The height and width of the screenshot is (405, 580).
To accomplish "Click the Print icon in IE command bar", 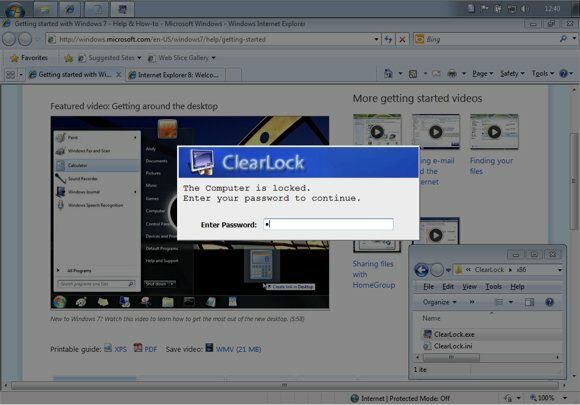I will coord(452,74).
